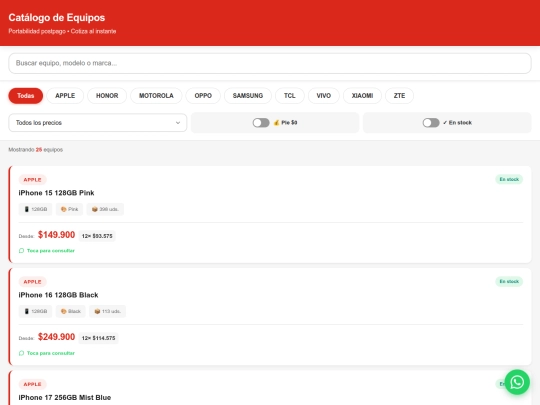
Task: Filter by MOTOROLA brand
Action: point(156,96)
